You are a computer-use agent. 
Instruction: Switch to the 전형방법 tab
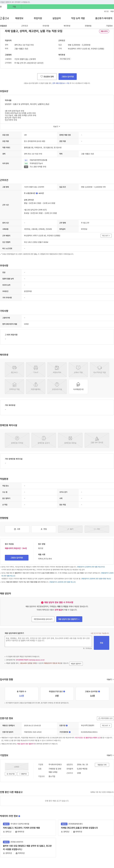[88, 26]
